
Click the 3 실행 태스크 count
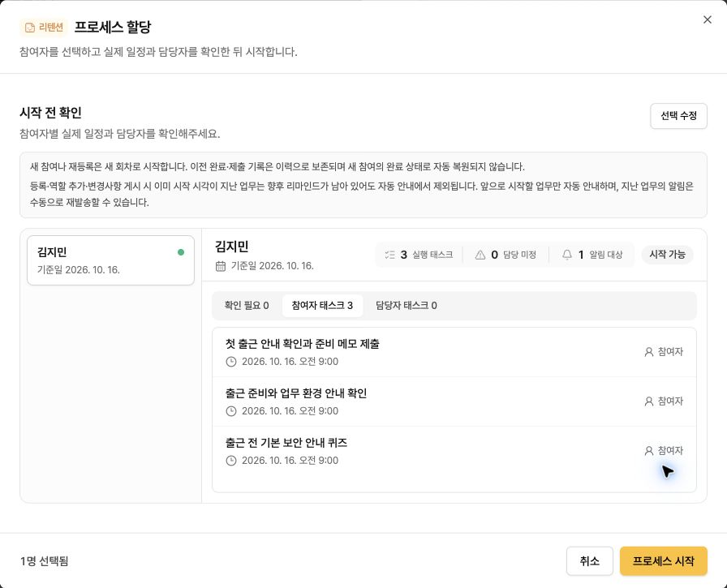tap(419, 255)
